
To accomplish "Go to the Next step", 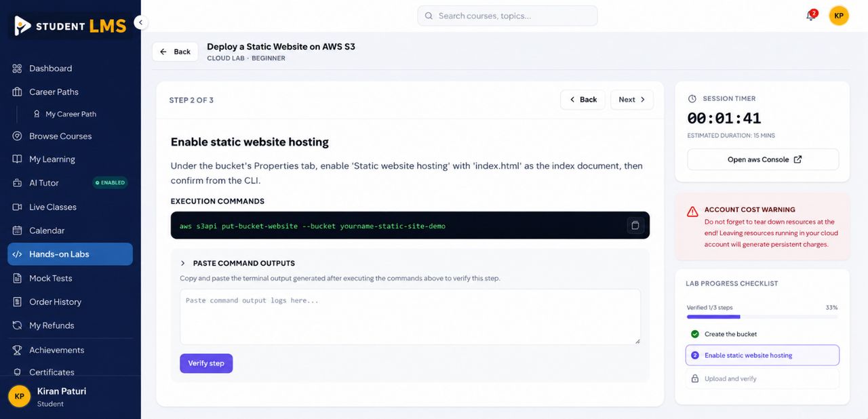I will tap(632, 100).
